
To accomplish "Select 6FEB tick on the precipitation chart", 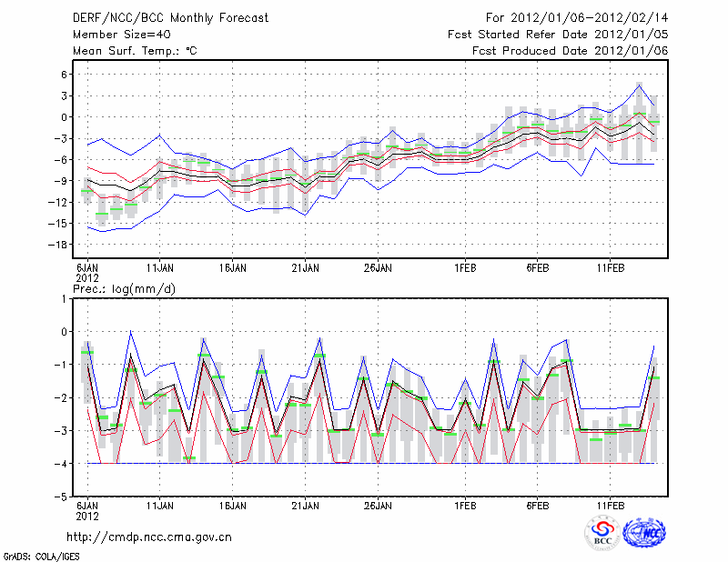I will (x=537, y=504).
